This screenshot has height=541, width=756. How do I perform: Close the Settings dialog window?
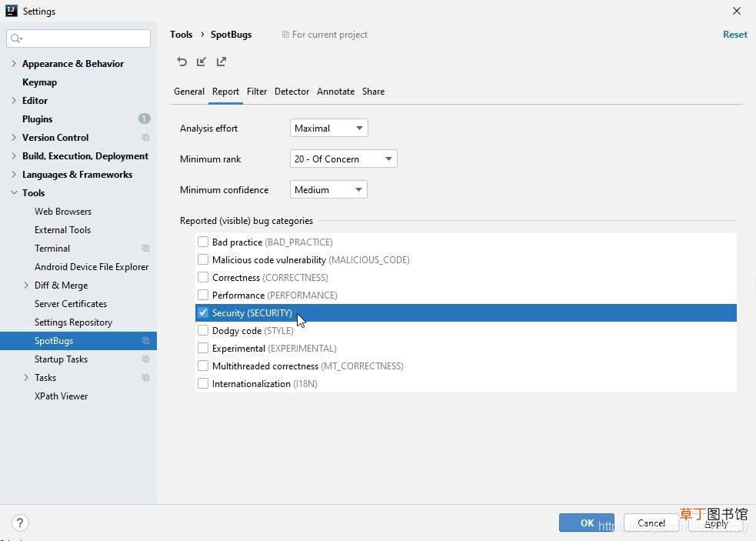(x=736, y=11)
